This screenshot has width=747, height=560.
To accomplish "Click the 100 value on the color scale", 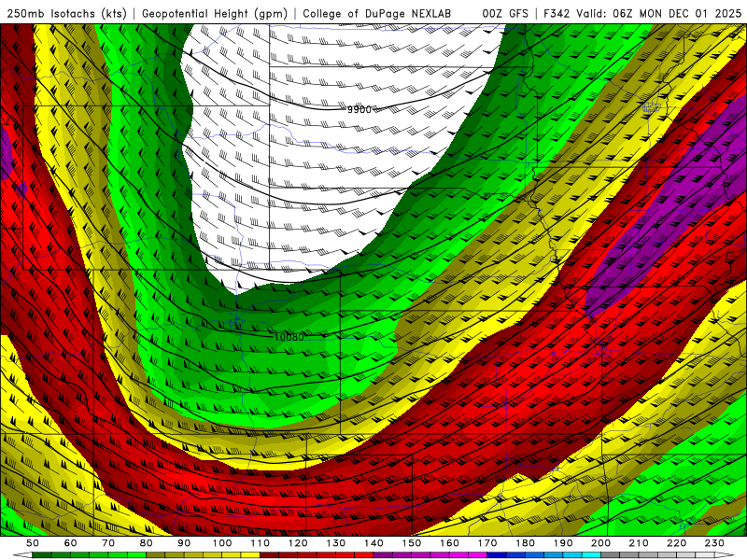I will (x=222, y=543).
